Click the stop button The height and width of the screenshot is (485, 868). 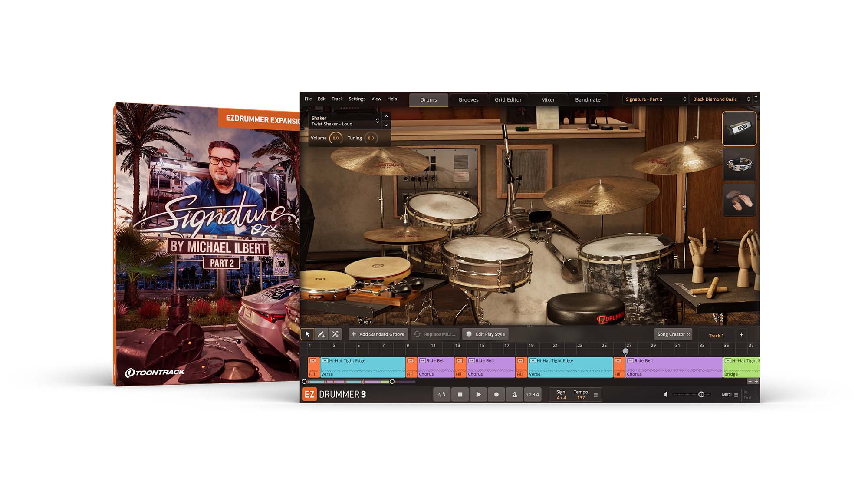(x=460, y=394)
